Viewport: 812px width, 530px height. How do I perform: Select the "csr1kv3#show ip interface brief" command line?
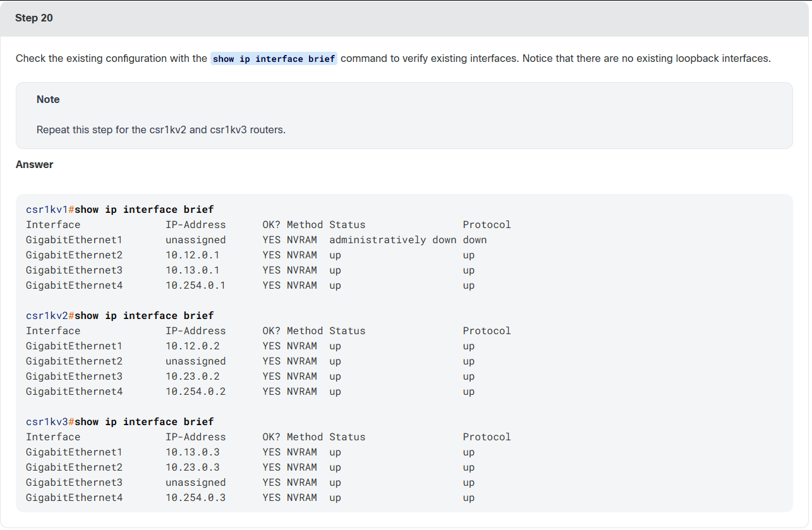(120, 422)
